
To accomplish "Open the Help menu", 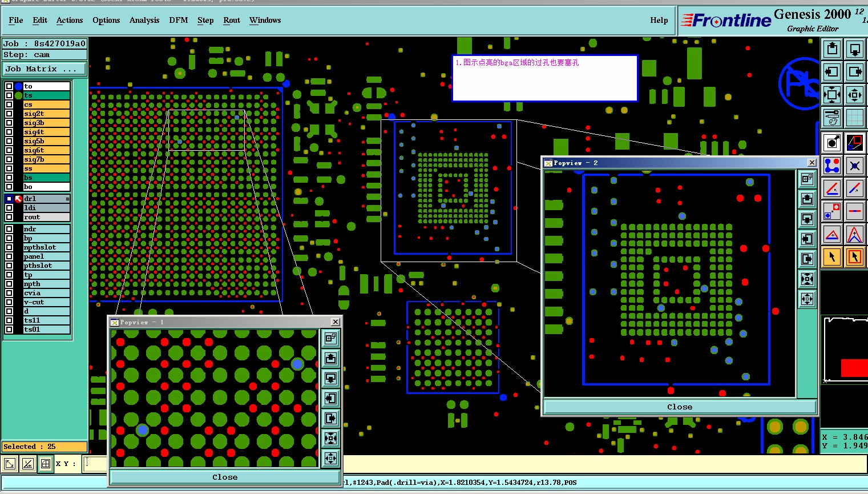I will click(659, 20).
